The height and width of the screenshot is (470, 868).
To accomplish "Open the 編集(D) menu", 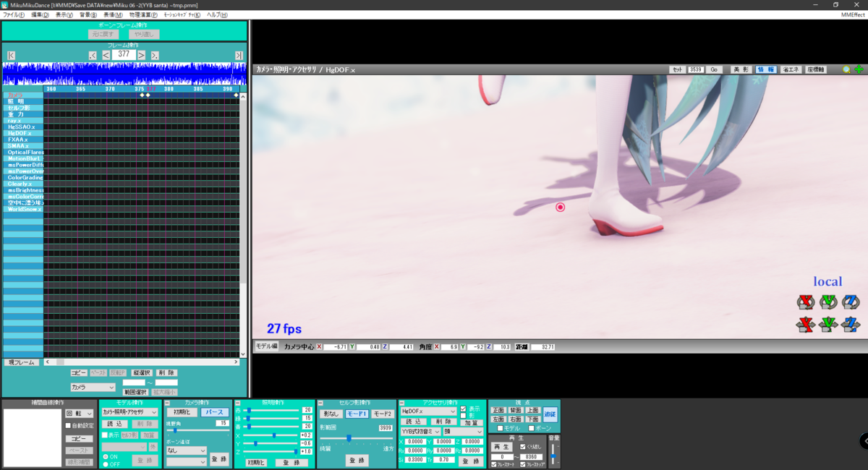I will click(40, 14).
